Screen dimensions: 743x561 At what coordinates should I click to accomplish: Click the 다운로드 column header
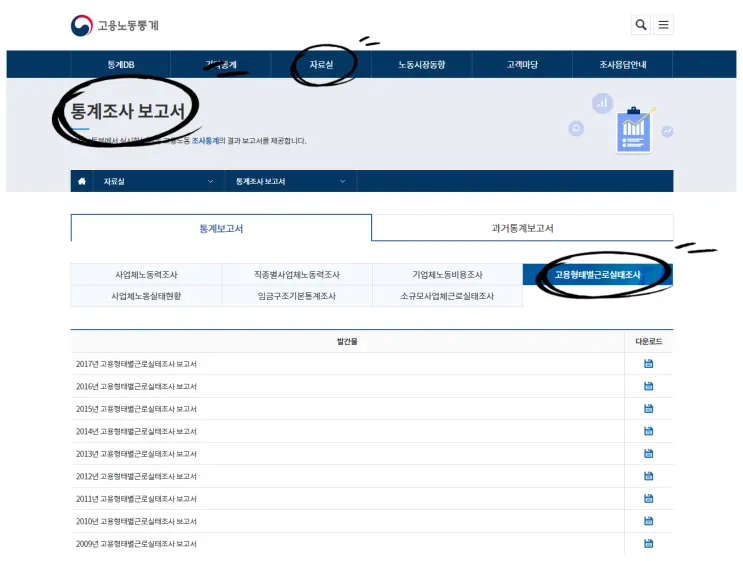649,341
